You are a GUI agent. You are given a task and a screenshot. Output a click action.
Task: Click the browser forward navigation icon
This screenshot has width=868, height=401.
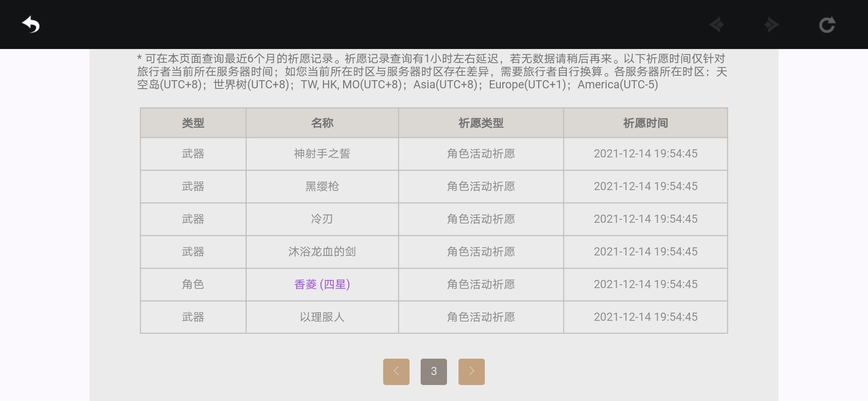point(772,25)
